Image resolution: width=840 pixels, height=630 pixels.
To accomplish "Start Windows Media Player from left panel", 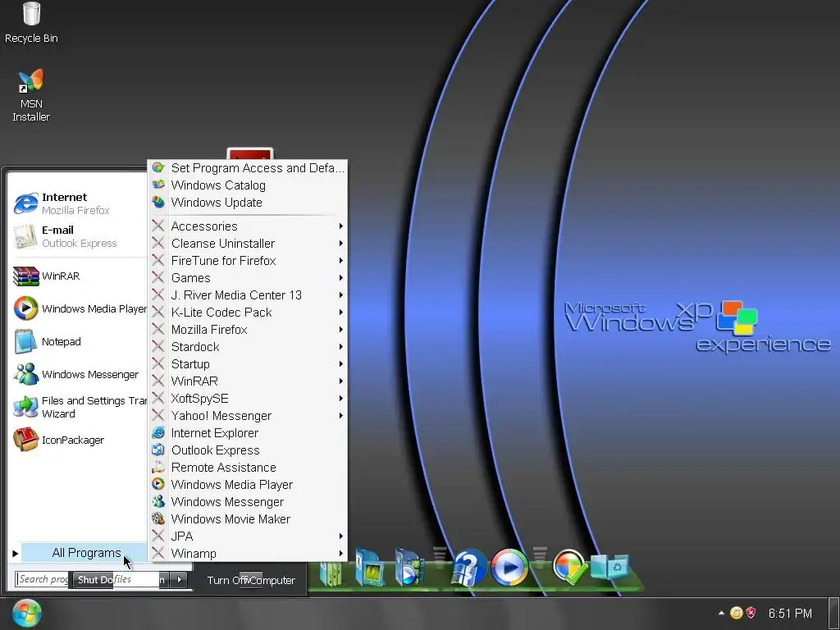I will [x=80, y=308].
